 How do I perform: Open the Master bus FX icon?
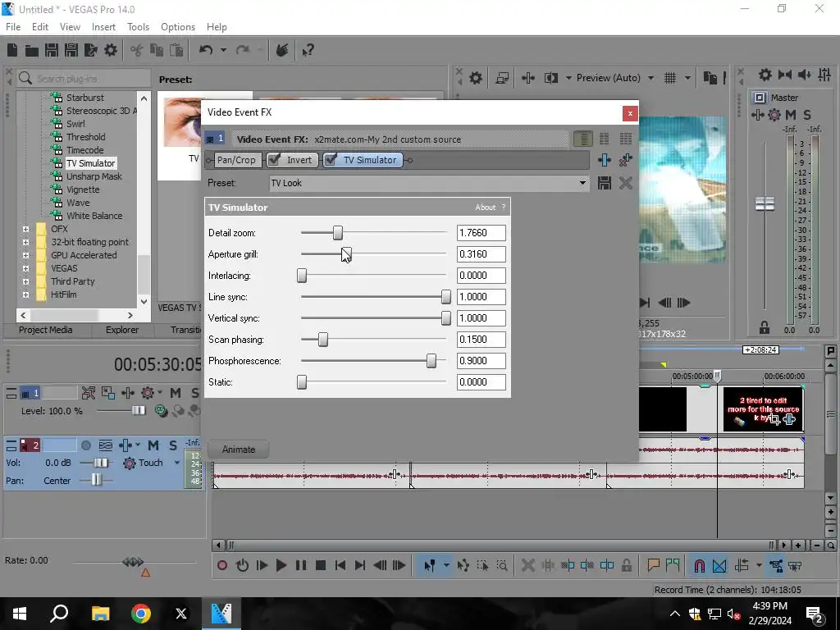click(757, 115)
